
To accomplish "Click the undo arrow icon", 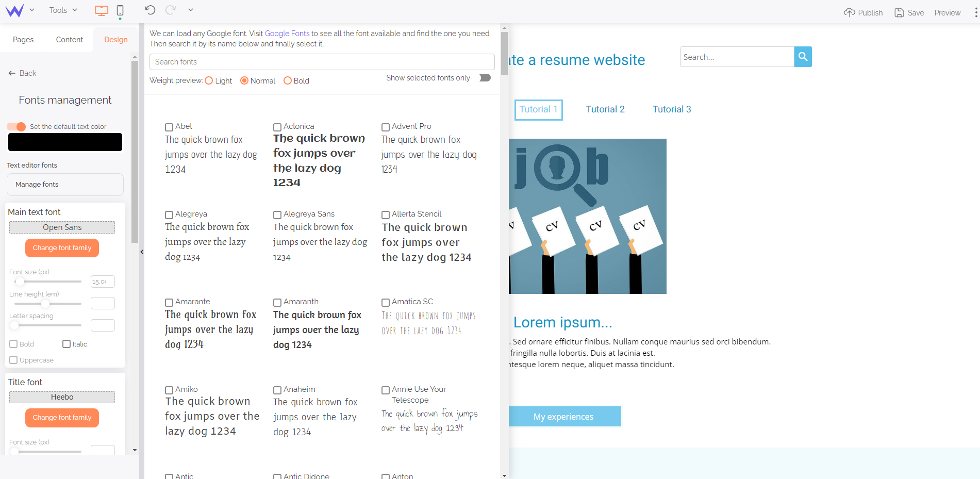I will pyautogui.click(x=150, y=10).
